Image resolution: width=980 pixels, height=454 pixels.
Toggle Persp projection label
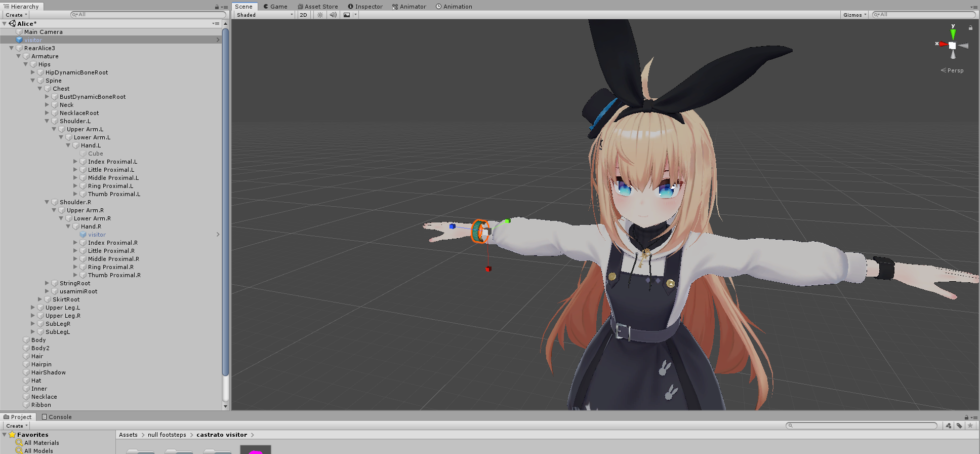tap(952, 70)
